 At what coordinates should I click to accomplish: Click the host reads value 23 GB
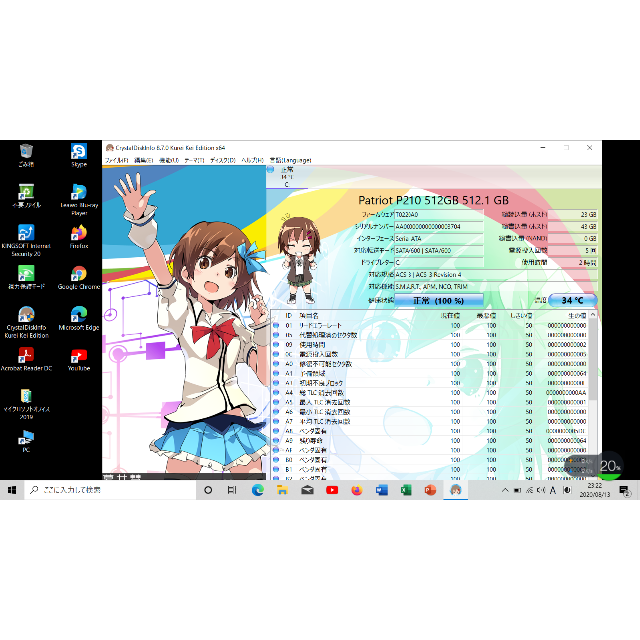573,214
